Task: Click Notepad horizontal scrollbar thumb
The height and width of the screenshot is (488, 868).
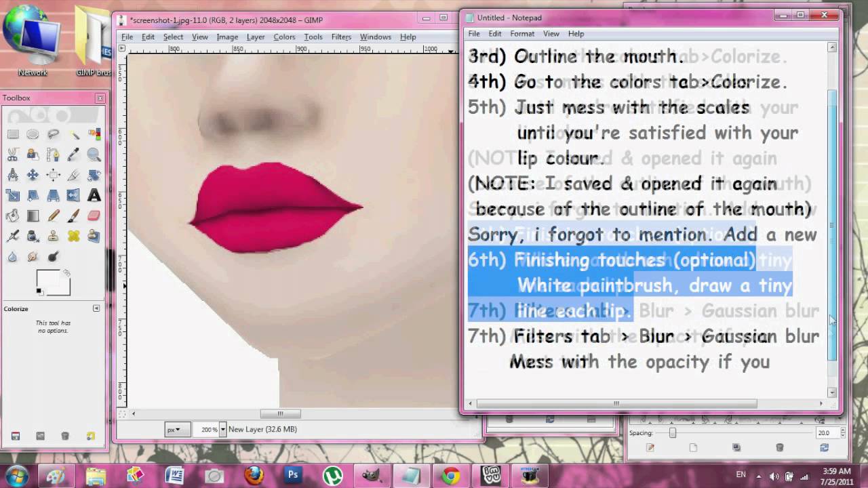Action: pyautogui.click(x=616, y=403)
